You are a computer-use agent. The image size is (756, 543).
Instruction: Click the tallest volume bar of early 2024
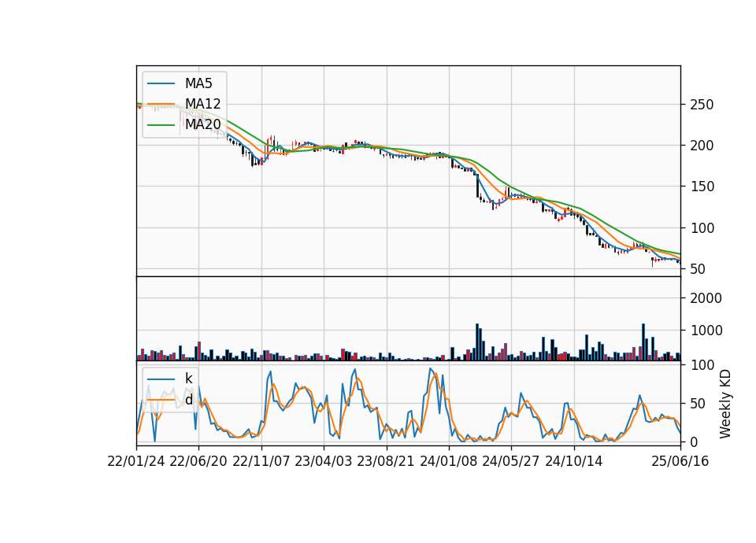click(477, 342)
